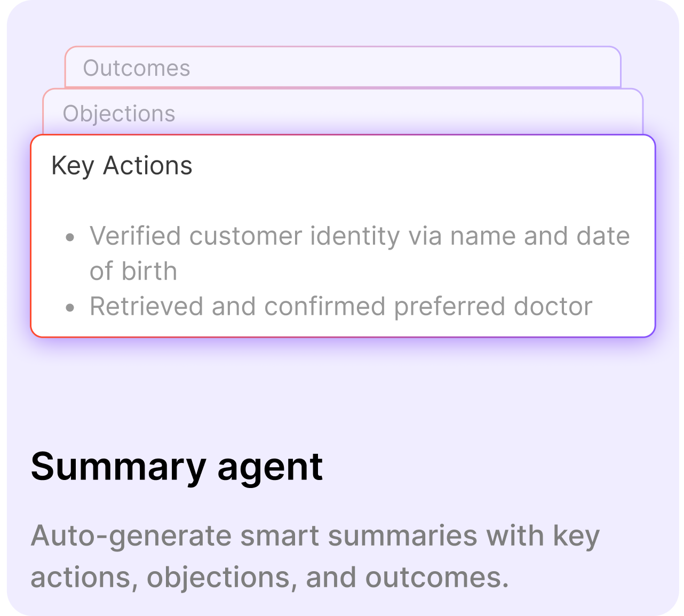Select the Key Actions card heading
This screenshot has height=616, width=684.
click(122, 165)
